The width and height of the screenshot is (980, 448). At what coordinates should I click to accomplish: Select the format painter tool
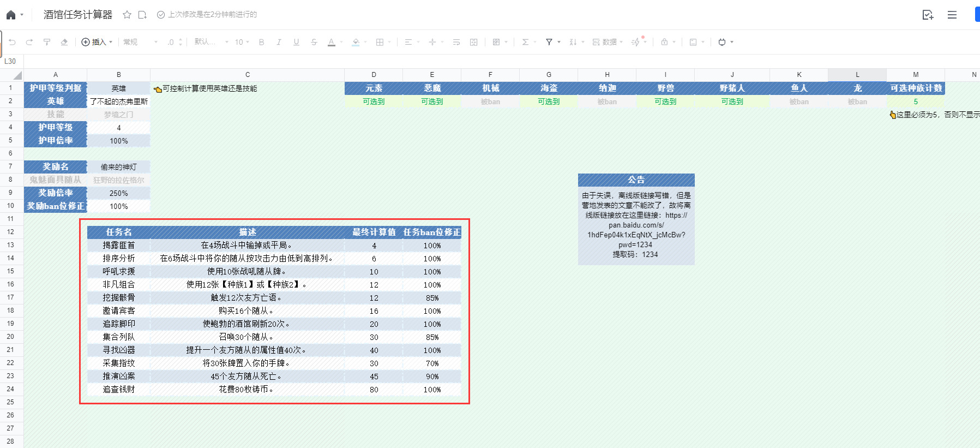pos(47,42)
